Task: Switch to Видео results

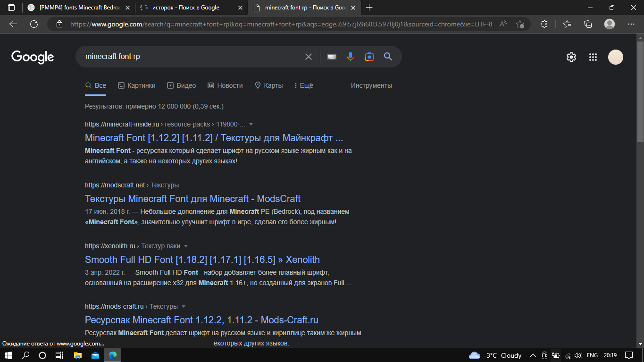Action: (182, 85)
